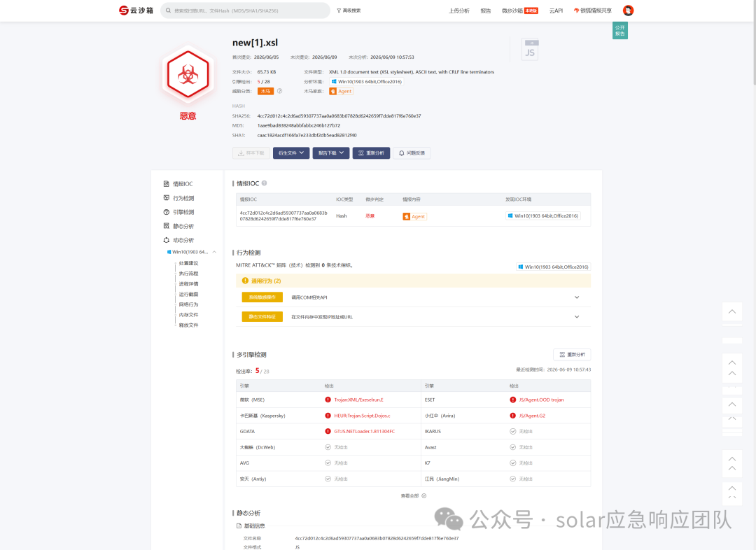Click the 卡巴斯基 (Kaspersky) engine name

[262, 416]
